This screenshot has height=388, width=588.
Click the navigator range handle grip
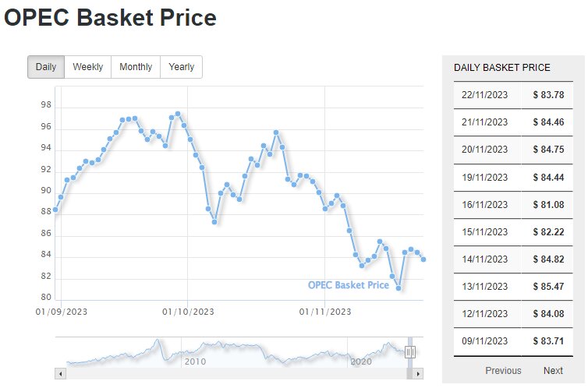pyautogui.click(x=410, y=352)
